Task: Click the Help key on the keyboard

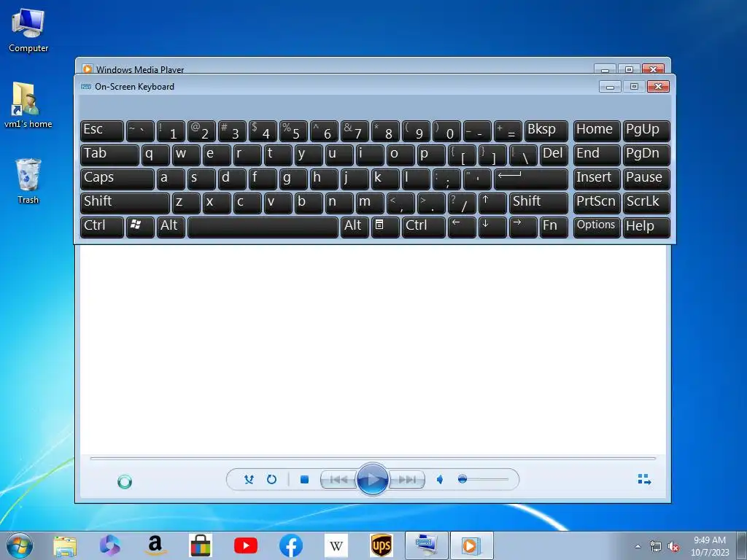Action: pyautogui.click(x=646, y=227)
